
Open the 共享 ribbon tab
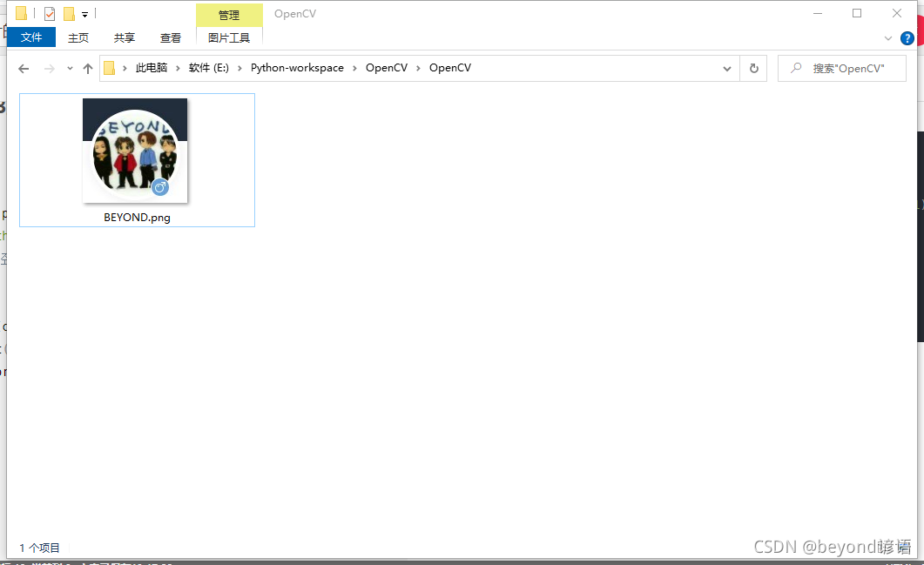[125, 37]
